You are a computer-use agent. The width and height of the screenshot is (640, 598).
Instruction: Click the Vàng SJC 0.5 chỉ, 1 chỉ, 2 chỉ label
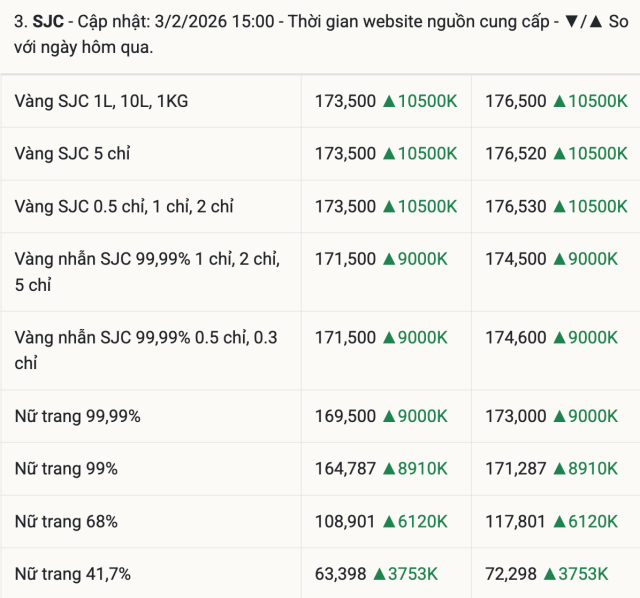(x=124, y=207)
